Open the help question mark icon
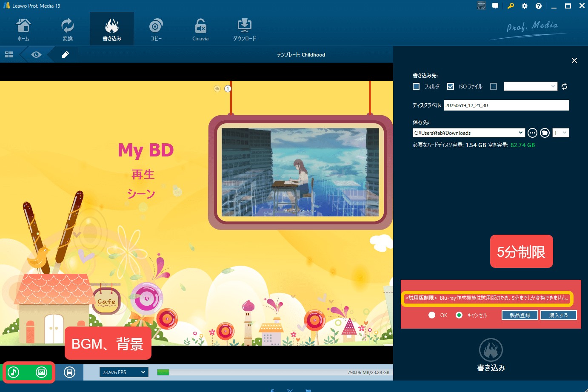This screenshot has width=588, height=392. click(539, 6)
